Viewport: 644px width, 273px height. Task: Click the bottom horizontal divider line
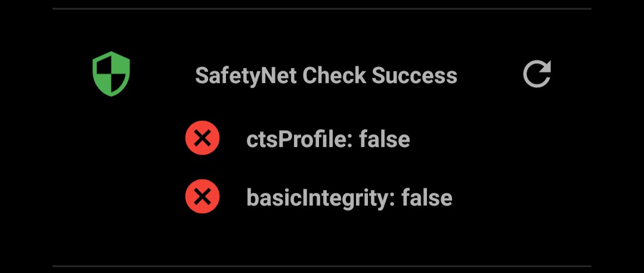322,266
